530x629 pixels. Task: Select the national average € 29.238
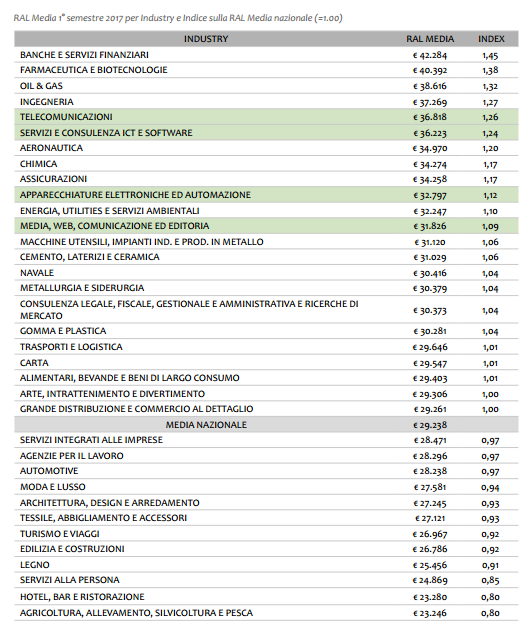click(x=430, y=425)
